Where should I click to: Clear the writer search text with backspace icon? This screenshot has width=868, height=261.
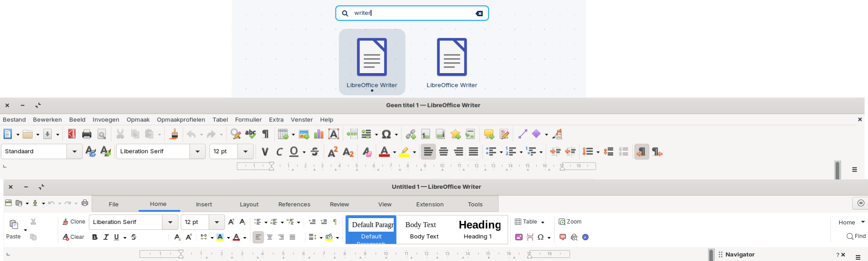click(479, 14)
